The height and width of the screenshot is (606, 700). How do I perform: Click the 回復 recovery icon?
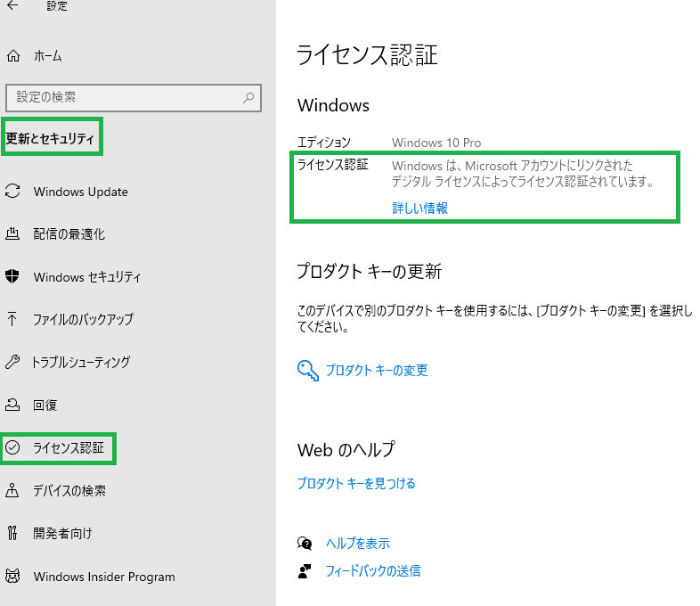(12, 405)
